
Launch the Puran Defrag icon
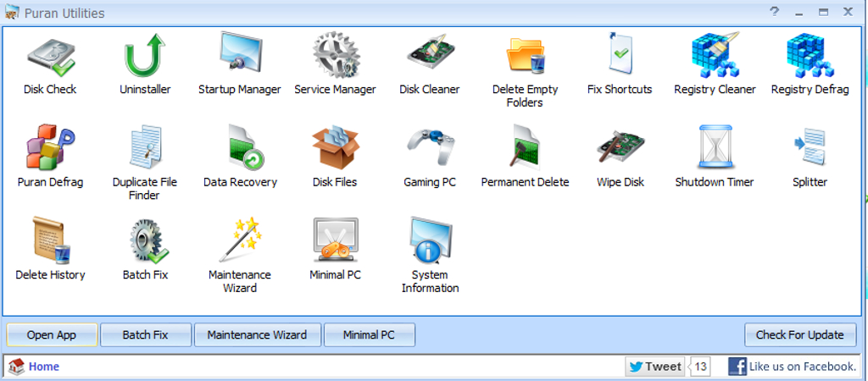click(x=50, y=146)
